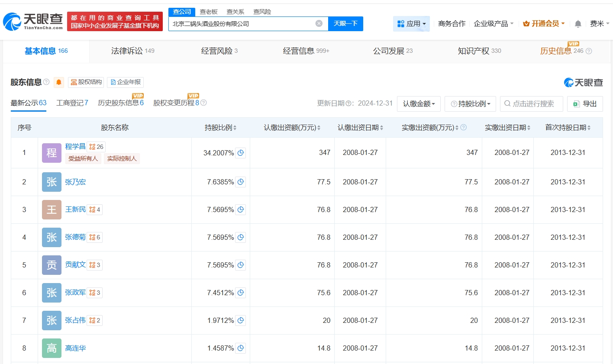613x364 pixels.
Task: Toggle sorting on 首次持股日期 column
Action: [x=568, y=128]
